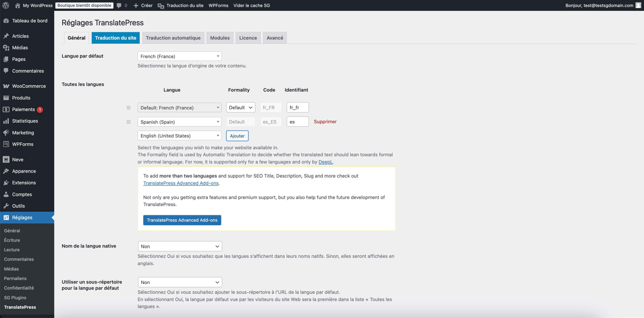The width and height of the screenshot is (644, 318).
Task: Click the Outils wrench icon
Action: pyautogui.click(x=6, y=206)
